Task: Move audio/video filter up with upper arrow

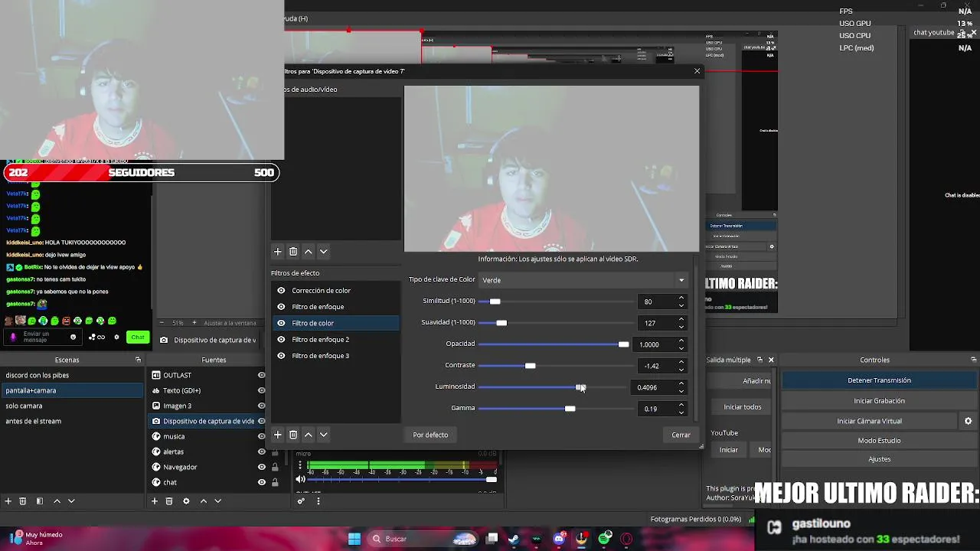Action: pos(308,251)
